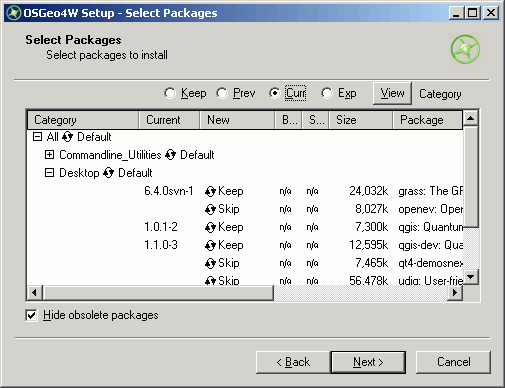Image resolution: width=505 pixels, height=388 pixels.
Task: Click the vertical scrollbar thumb
Action: pos(471,177)
